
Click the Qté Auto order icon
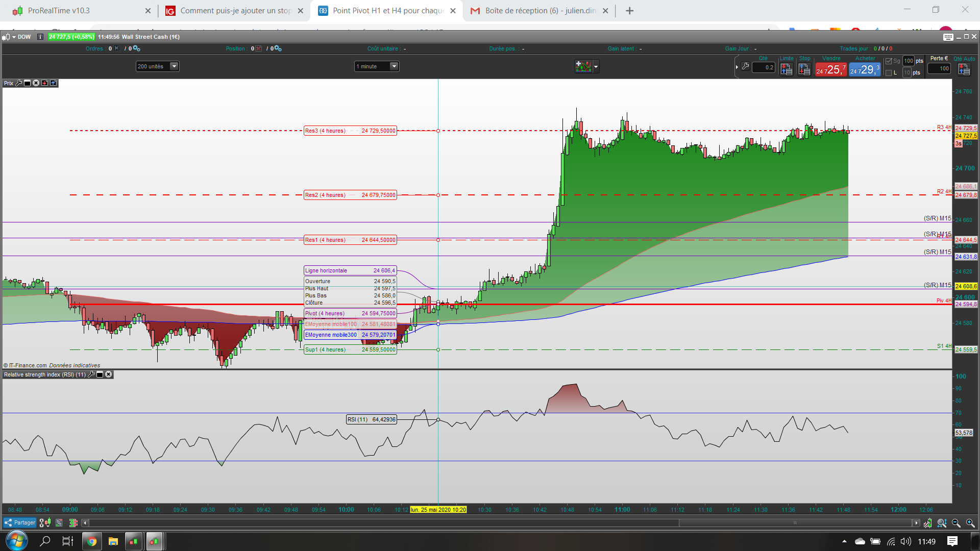964,69
